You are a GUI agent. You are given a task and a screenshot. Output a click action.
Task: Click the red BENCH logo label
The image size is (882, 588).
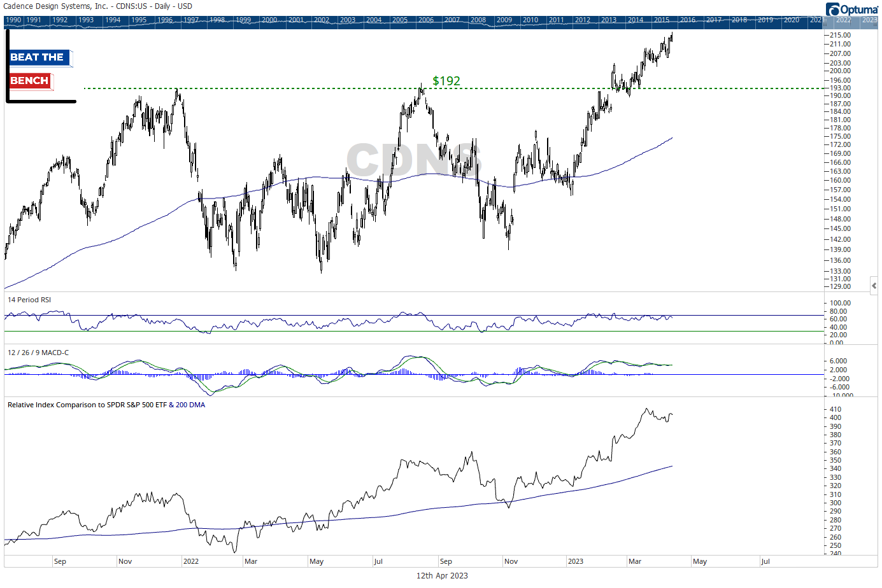[x=30, y=81]
